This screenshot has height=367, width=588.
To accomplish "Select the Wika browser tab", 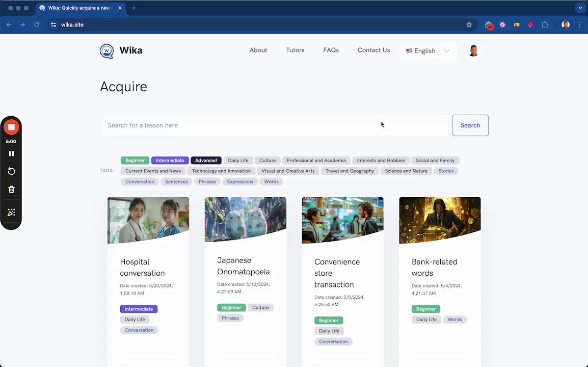I will pos(81,8).
